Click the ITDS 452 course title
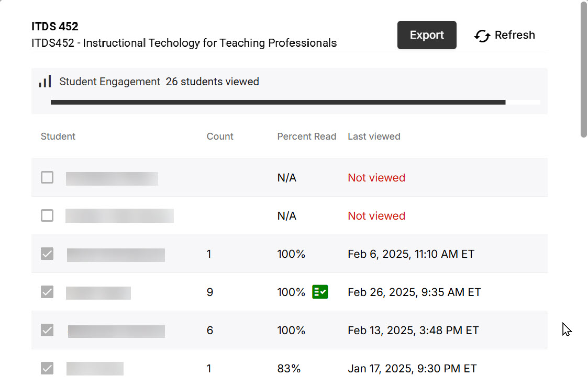The height and width of the screenshot is (387, 588). tap(54, 26)
